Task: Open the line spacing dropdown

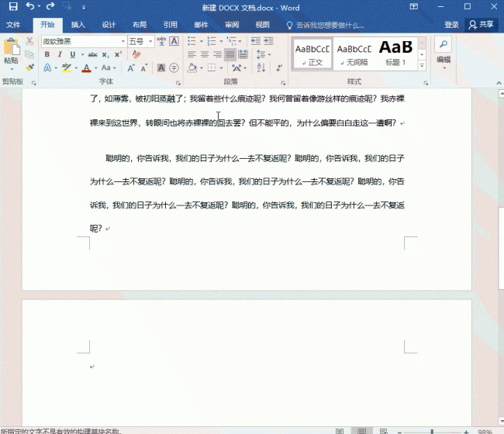Action: pyautogui.click(x=264, y=54)
